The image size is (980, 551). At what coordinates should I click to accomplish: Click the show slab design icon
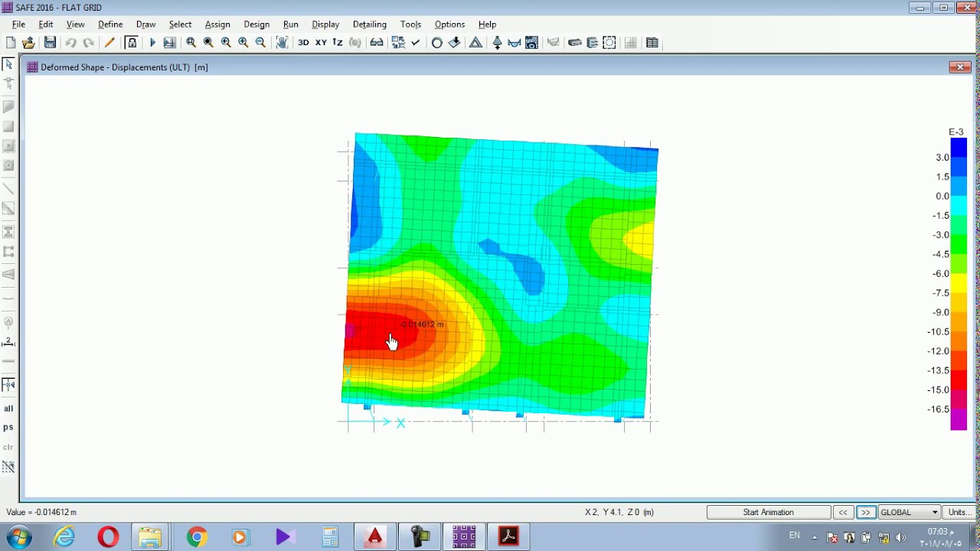point(575,43)
